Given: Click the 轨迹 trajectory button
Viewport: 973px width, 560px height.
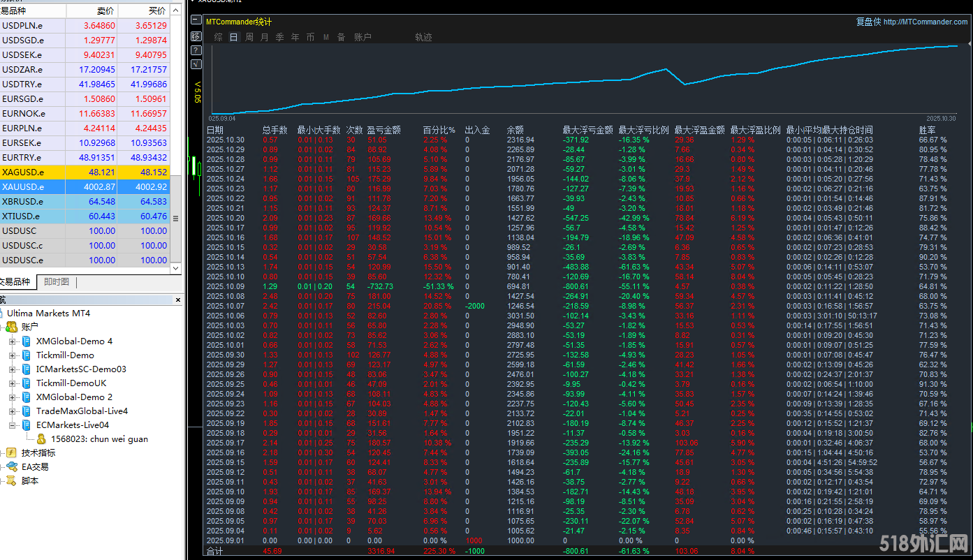Looking at the screenshot, I should 423,37.
